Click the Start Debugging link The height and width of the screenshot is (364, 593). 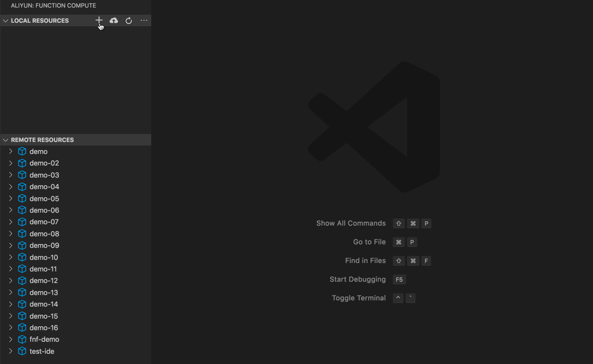tap(358, 279)
